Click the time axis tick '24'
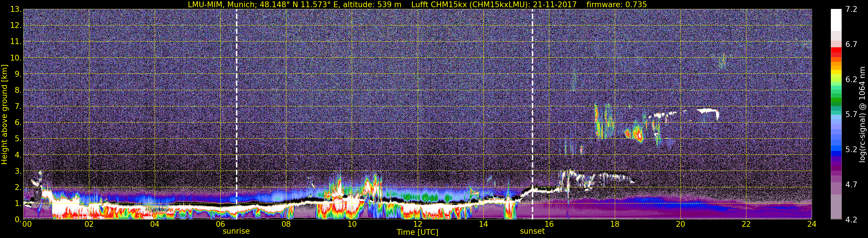 click(812, 224)
